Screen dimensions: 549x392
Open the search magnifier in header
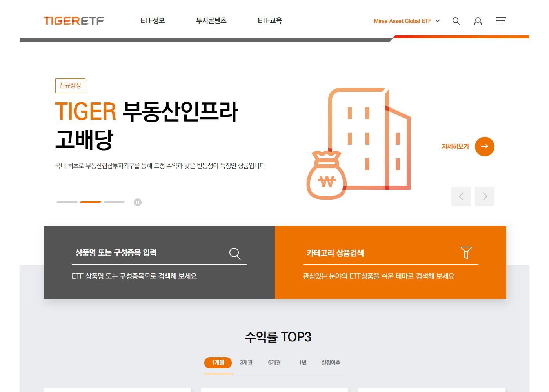point(456,21)
